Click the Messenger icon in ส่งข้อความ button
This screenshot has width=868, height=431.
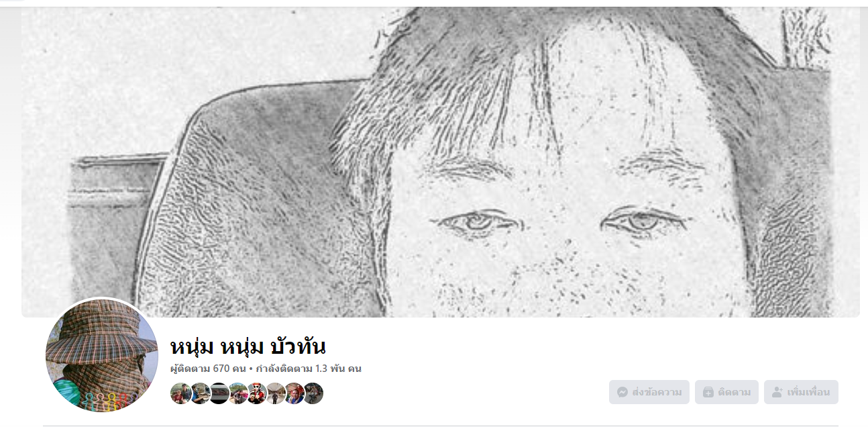[622, 392]
